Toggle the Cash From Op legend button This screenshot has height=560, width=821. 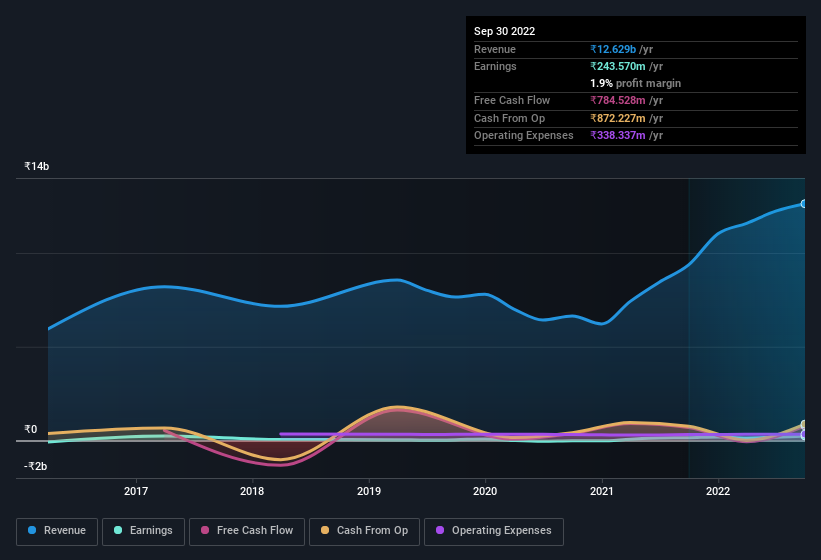pos(364,531)
